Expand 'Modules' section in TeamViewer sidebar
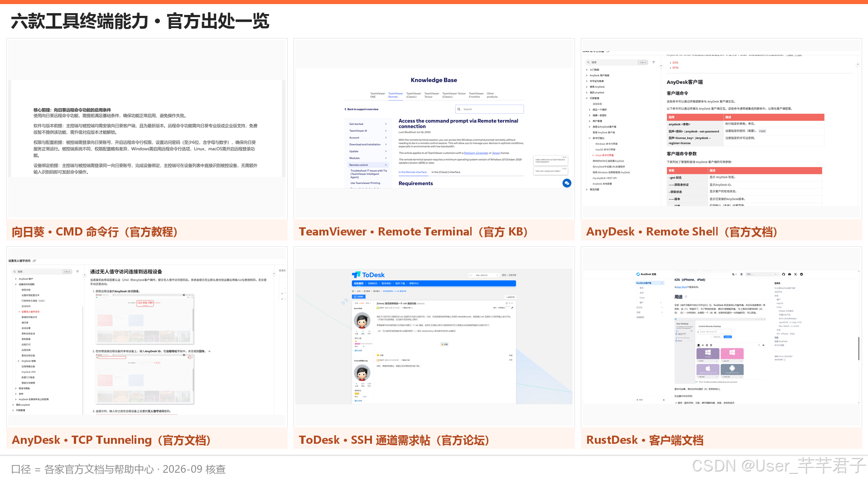 [386, 158]
